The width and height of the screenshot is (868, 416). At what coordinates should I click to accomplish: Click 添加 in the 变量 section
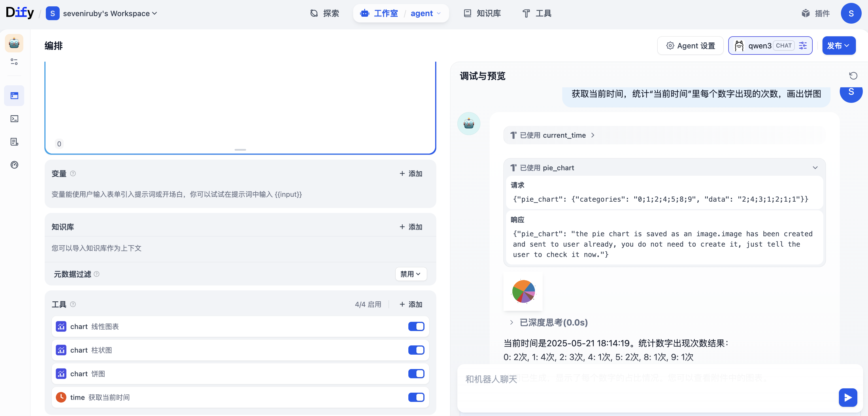coord(411,173)
